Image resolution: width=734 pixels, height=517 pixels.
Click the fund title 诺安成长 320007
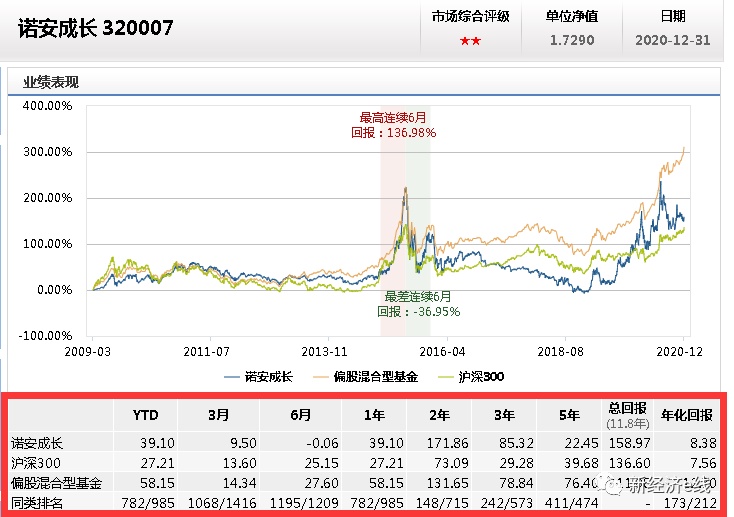coord(95,28)
